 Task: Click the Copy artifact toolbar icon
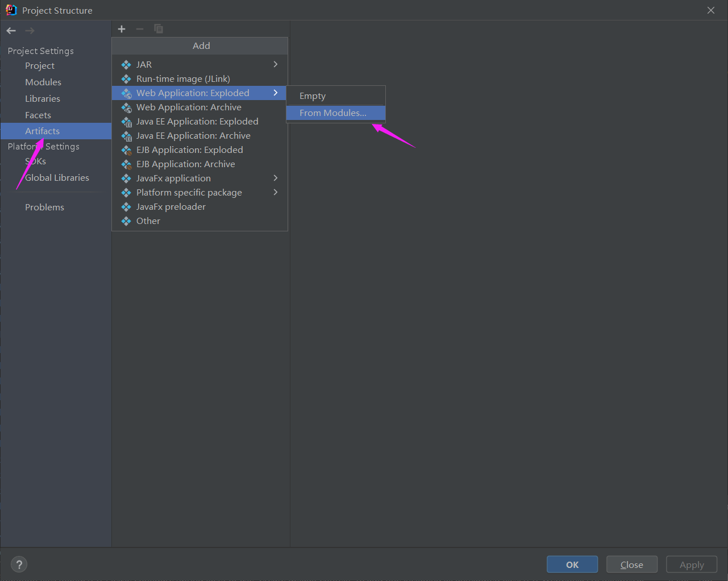point(159,29)
